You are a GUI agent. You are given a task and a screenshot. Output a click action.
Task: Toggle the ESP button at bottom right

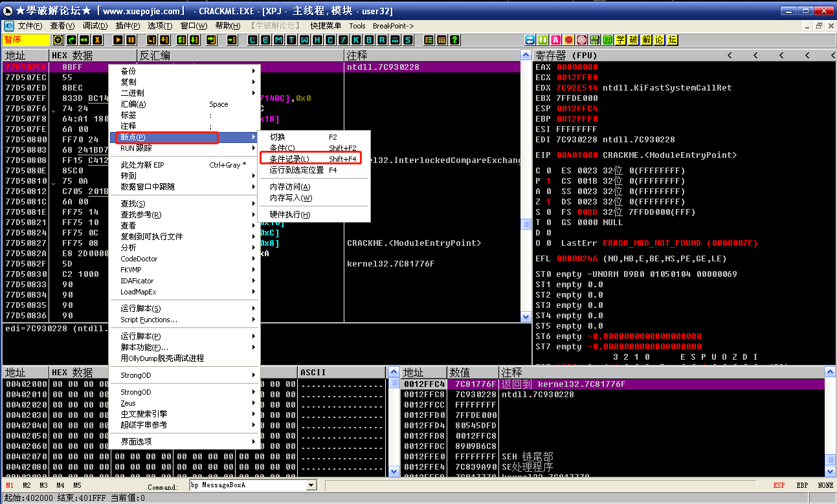[779, 485]
